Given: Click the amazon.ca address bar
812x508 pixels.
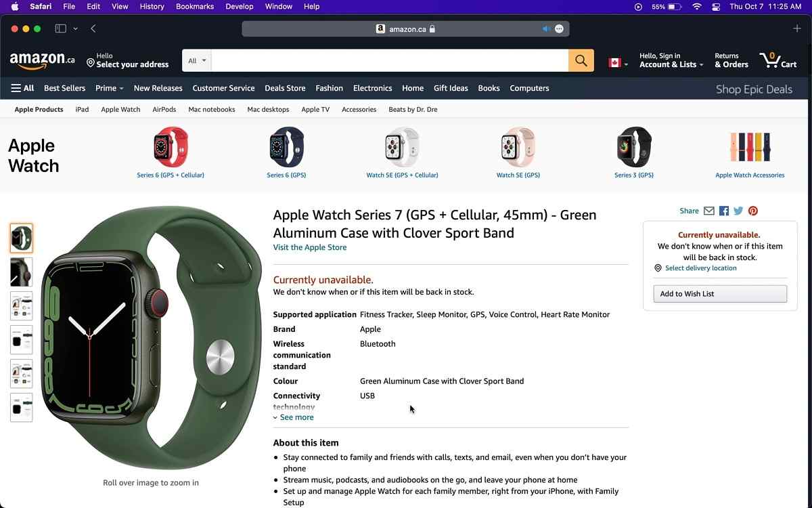Looking at the screenshot, I should pyautogui.click(x=406, y=29).
